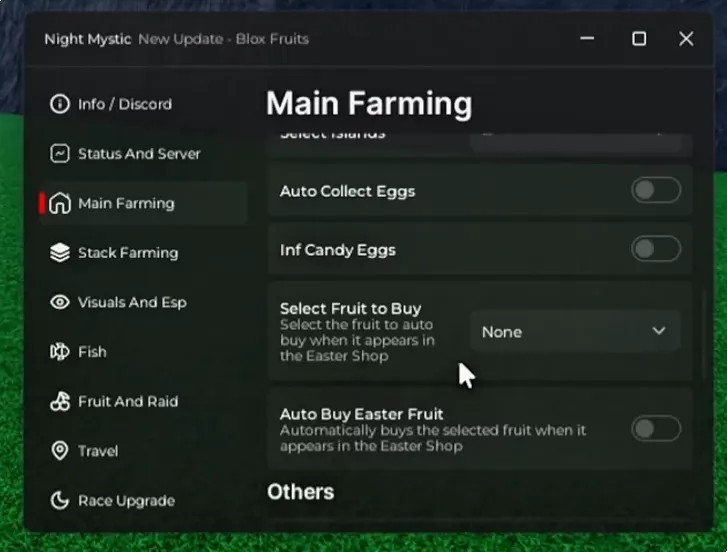Click the Main Farming home icon
The width and height of the screenshot is (727, 552).
60,203
